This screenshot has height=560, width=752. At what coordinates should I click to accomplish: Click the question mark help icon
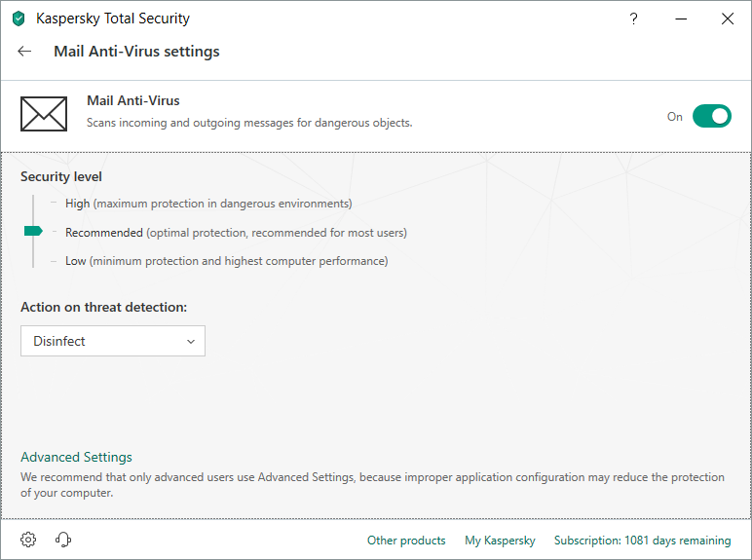pyautogui.click(x=633, y=19)
